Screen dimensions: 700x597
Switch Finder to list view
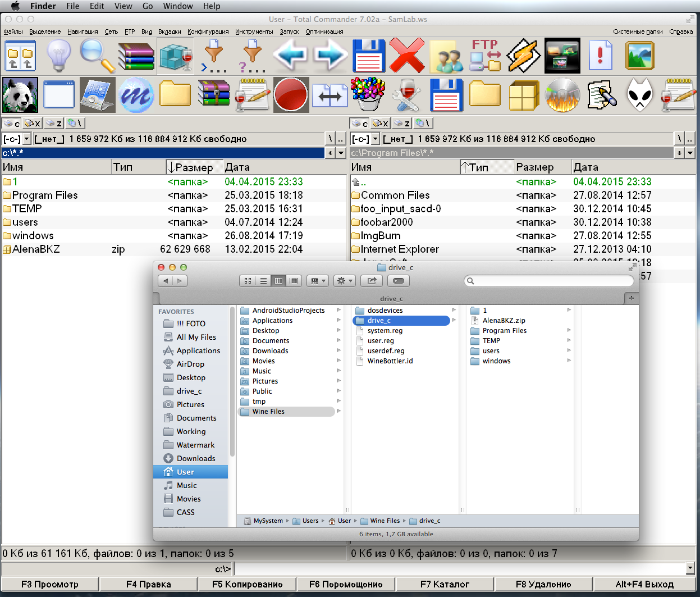click(263, 281)
